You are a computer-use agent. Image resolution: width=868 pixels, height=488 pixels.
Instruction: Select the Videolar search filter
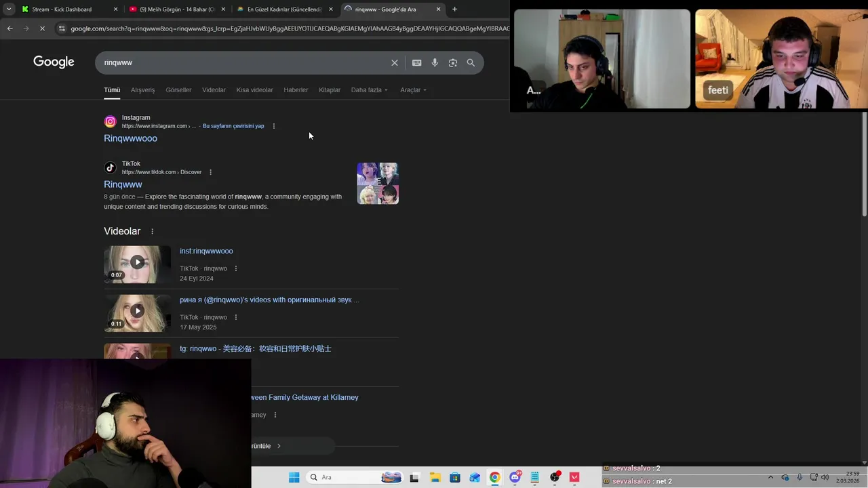click(x=214, y=90)
